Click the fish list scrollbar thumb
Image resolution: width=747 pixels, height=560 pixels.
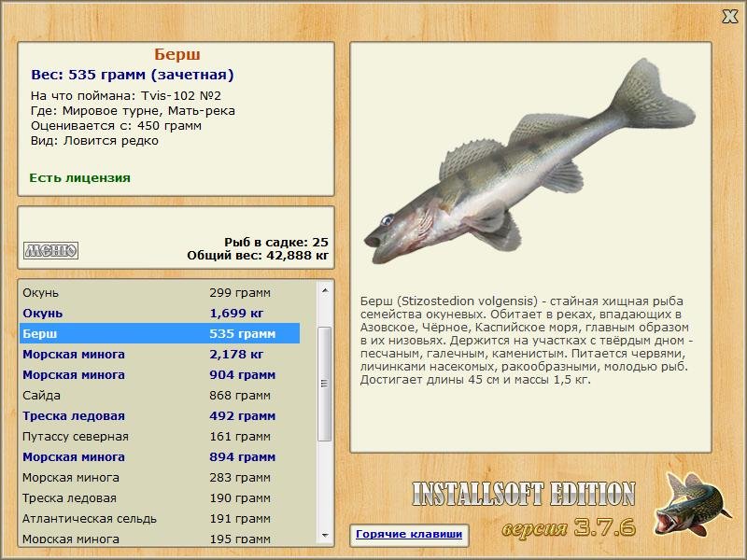tap(325, 384)
